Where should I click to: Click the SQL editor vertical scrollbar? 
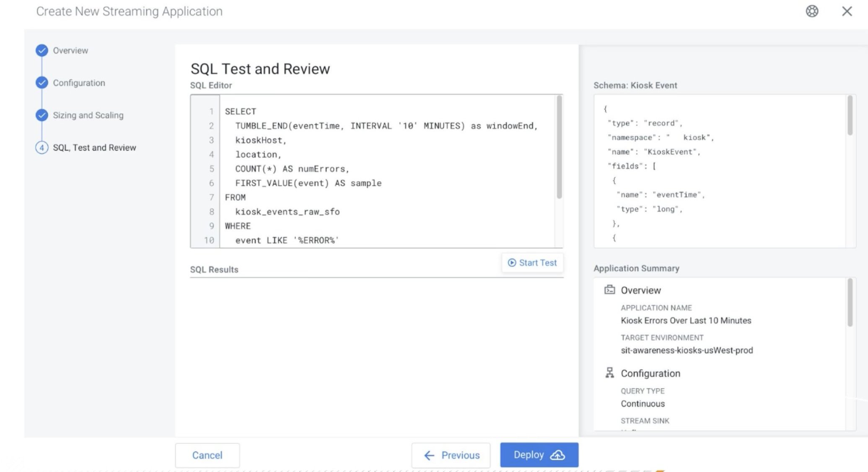click(559, 147)
